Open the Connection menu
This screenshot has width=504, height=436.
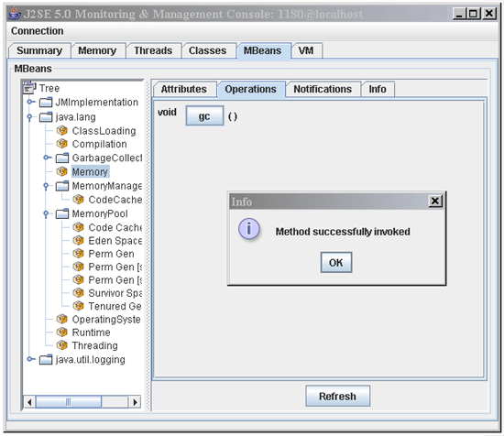[37, 31]
